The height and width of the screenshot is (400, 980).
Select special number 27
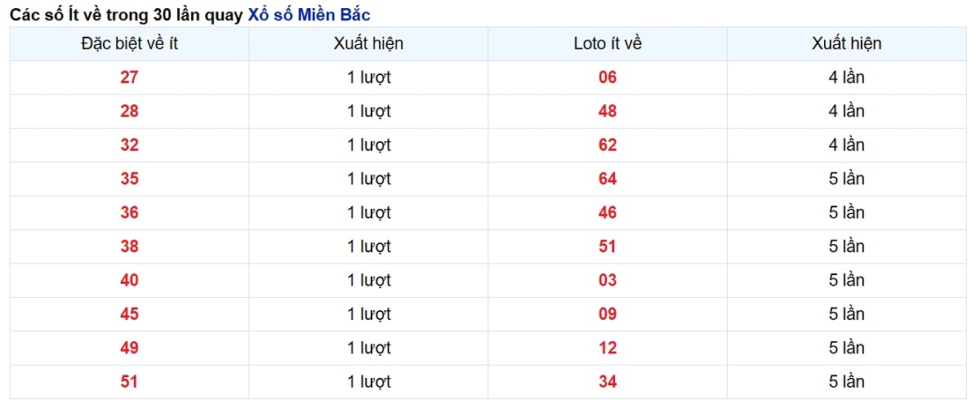[129, 78]
